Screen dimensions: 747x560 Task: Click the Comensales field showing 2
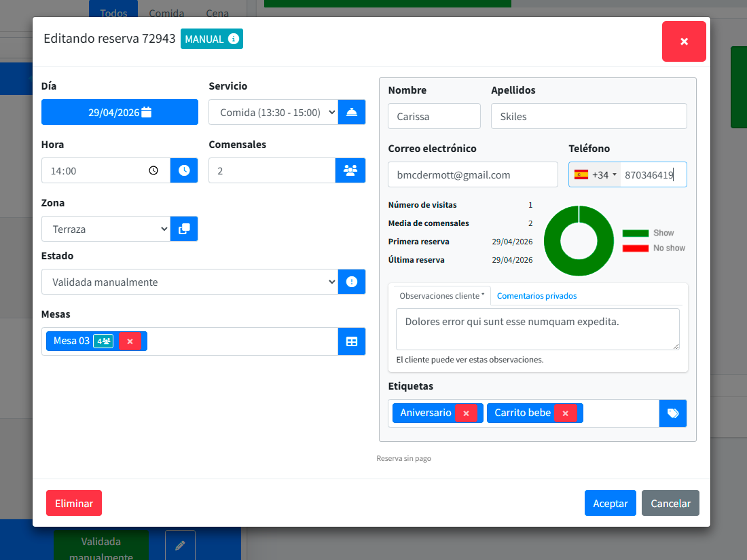click(x=272, y=170)
